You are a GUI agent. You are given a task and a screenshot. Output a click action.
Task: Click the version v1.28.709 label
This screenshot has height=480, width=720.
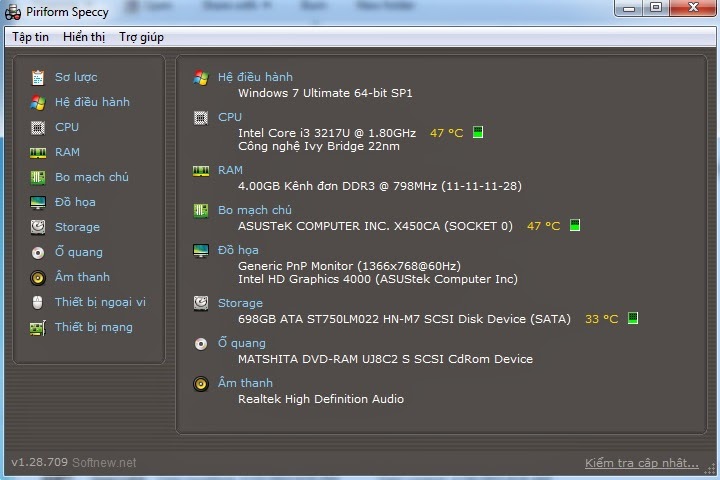(39, 462)
